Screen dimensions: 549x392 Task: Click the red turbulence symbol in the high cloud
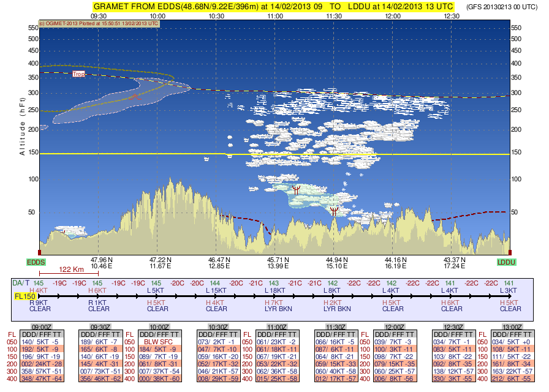click(x=135, y=96)
